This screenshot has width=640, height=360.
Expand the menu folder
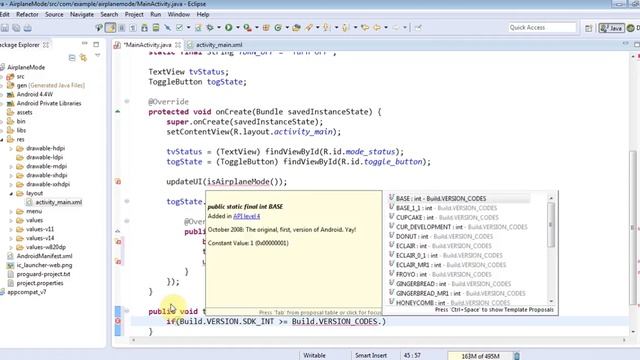click(x=11, y=211)
